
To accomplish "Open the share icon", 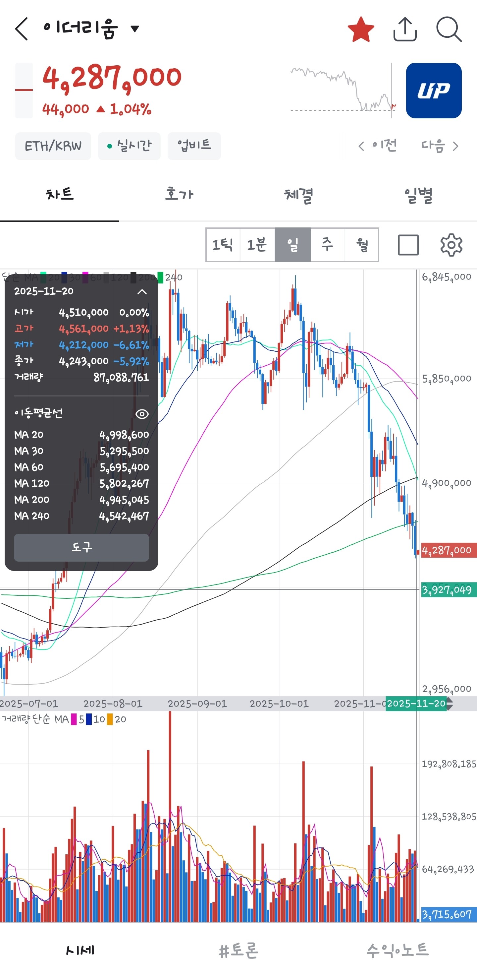I will 405,29.
